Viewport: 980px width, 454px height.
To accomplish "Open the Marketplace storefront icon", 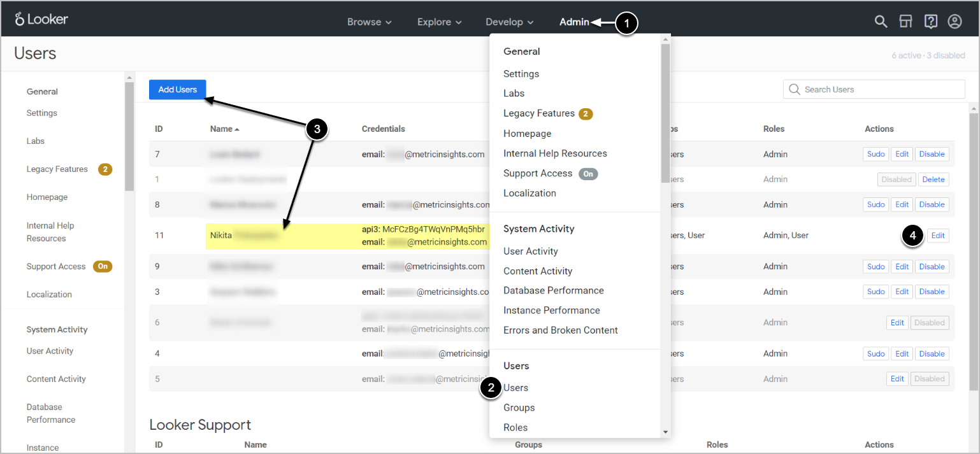I will click(x=905, y=22).
